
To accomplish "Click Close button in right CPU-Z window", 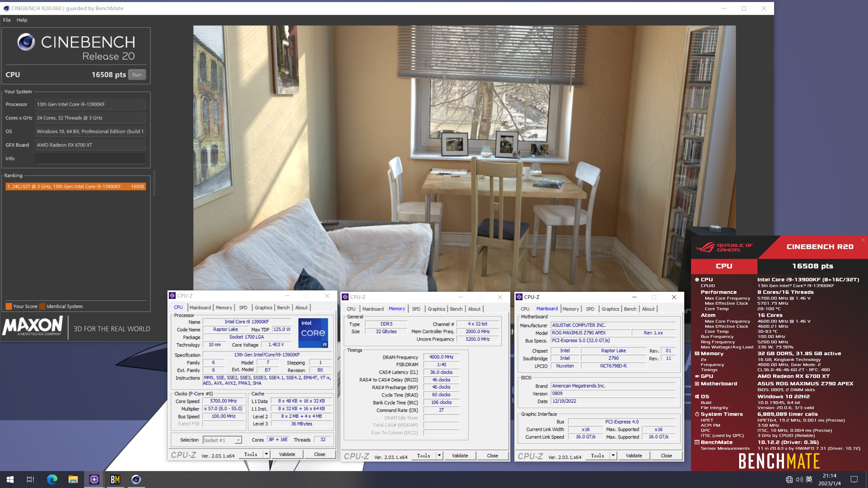I will click(x=666, y=455).
